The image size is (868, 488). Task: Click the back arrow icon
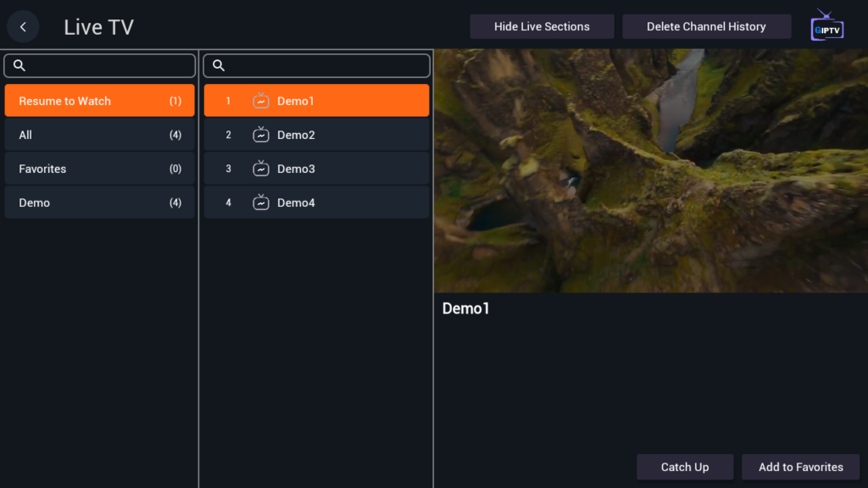tap(23, 27)
